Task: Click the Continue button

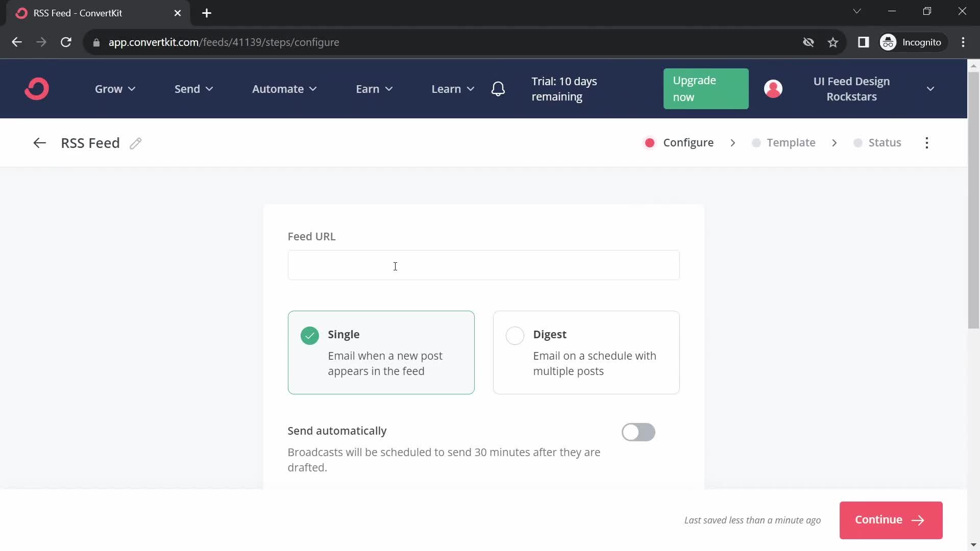Action: coord(890,519)
